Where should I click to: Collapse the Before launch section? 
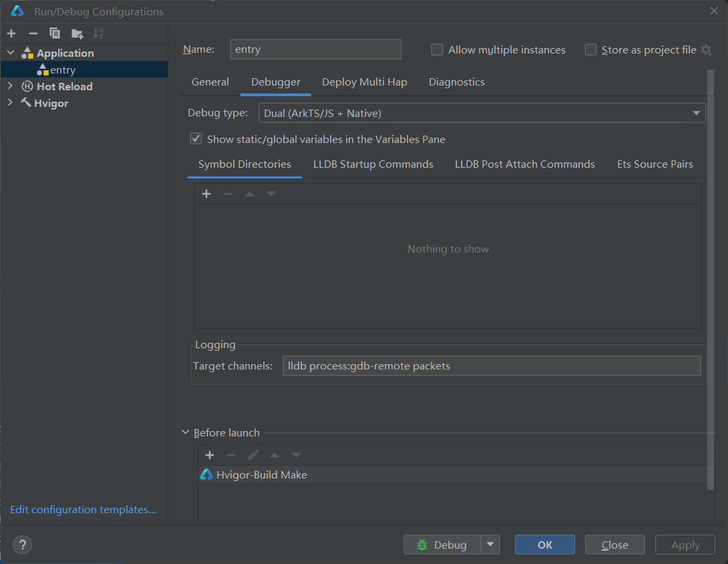(185, 432)
